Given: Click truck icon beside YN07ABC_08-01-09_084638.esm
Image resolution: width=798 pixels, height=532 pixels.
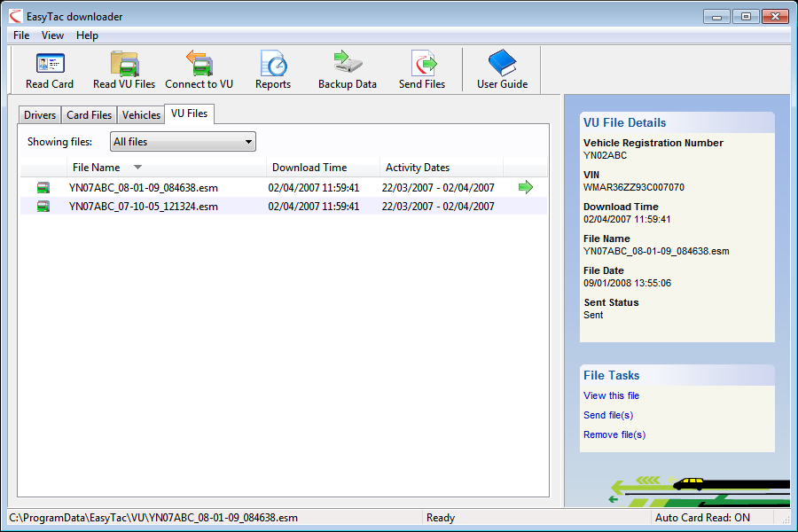Looking at the screenshot, I should 43,188.
